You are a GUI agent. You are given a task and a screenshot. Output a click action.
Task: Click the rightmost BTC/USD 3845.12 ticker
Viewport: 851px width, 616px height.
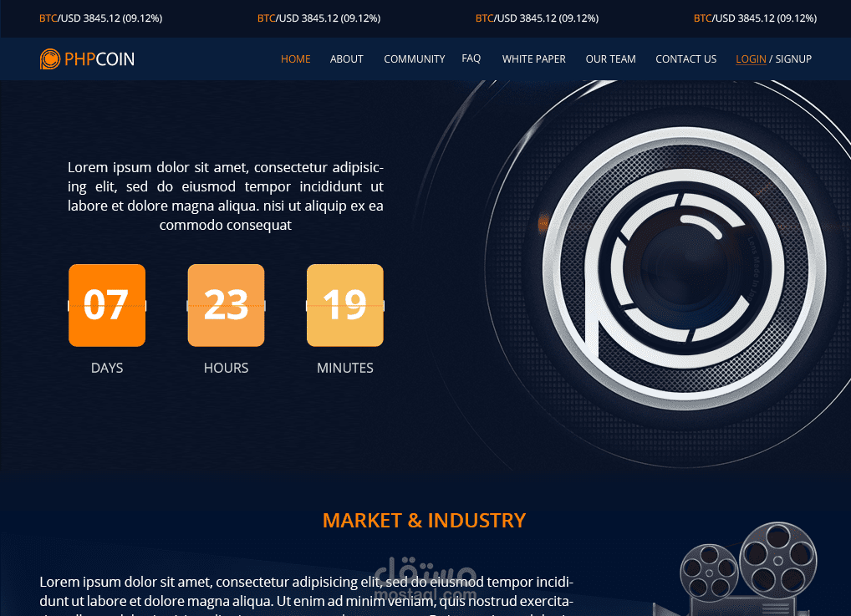(755, 18)
